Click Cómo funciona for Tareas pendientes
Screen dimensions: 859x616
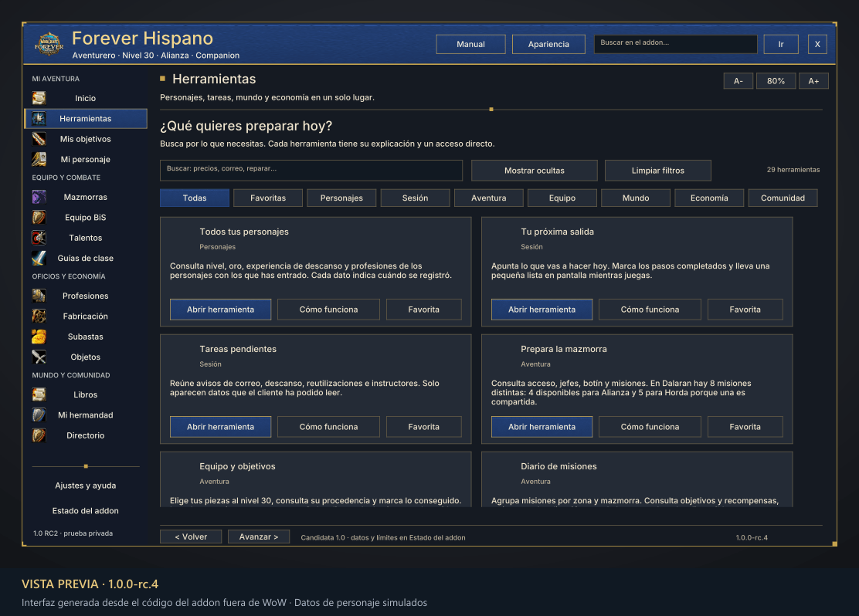pyautogui.click(x=328, y=427)
